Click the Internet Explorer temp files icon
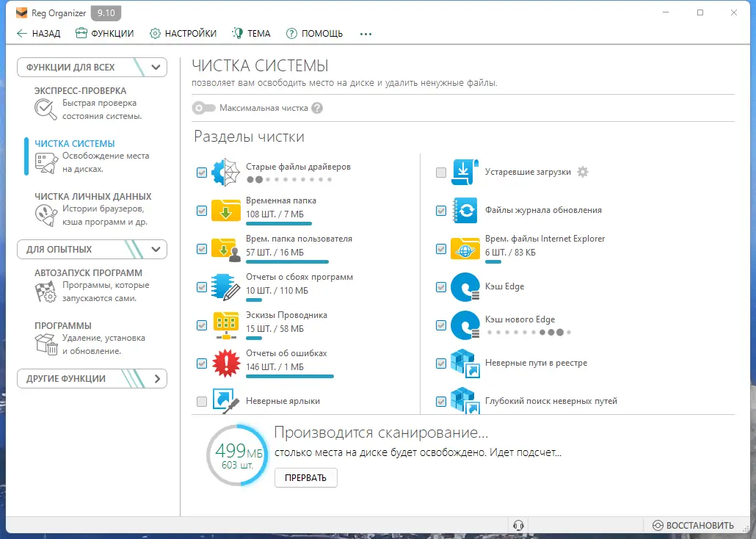Screen dimensions: 756x539 [x=465, y=249]
